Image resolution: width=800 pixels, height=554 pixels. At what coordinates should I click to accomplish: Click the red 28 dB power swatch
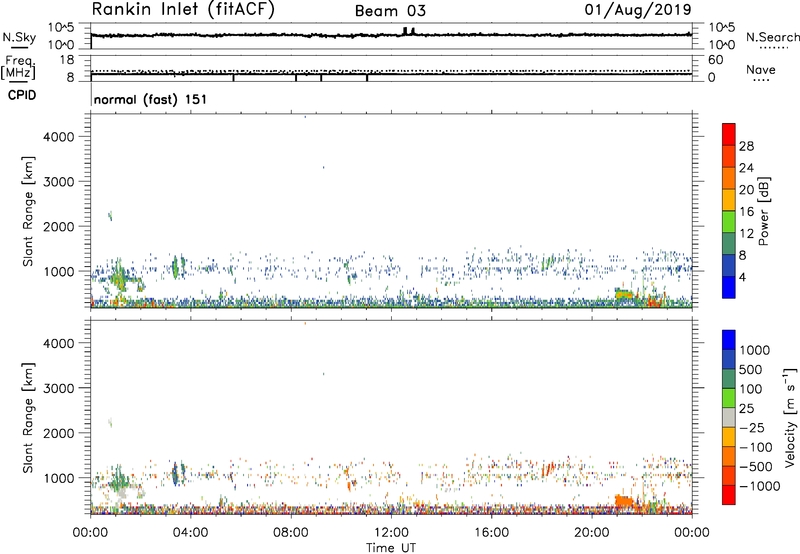pyautogui.click(x=729, y=134)
